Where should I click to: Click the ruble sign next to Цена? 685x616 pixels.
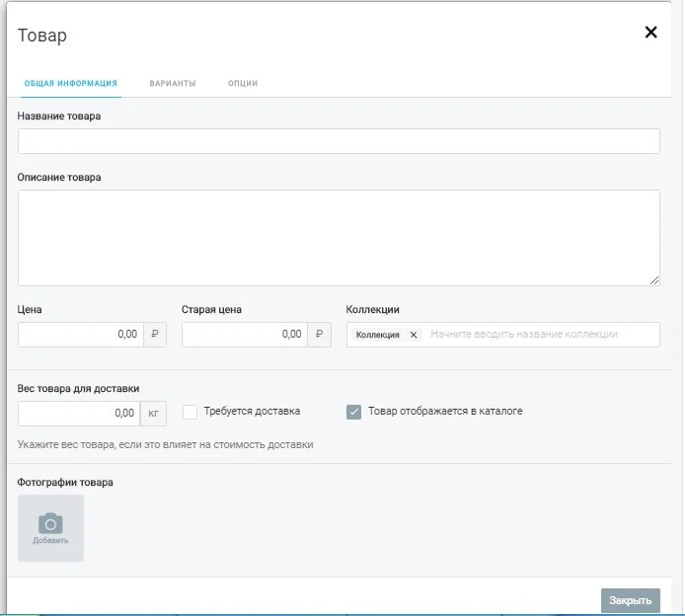[x=155, y=335]
